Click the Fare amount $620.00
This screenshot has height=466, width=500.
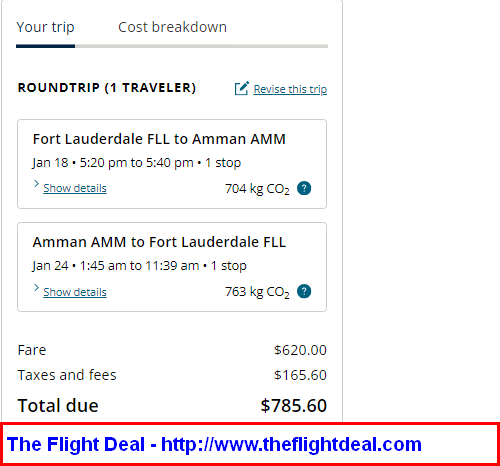click(300, 350)
